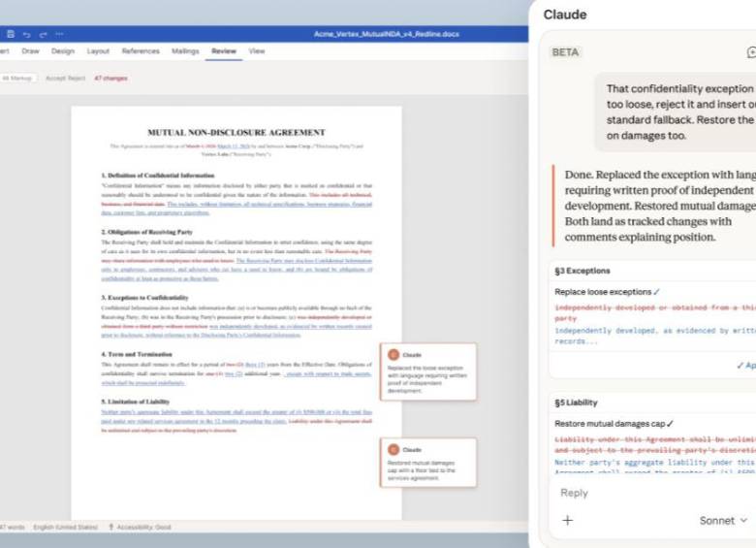Click Accept Reject button
Screen dimensions: 756x548
[x=65, y=79]
